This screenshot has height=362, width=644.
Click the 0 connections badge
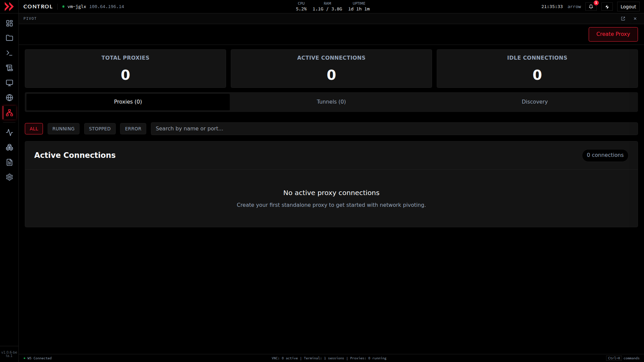coord(605,155)
